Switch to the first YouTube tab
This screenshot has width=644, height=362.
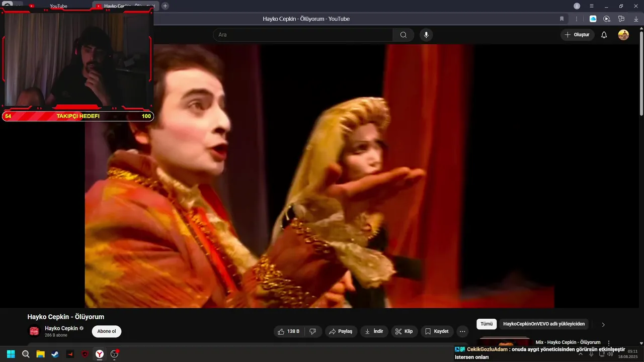[58, 6]
